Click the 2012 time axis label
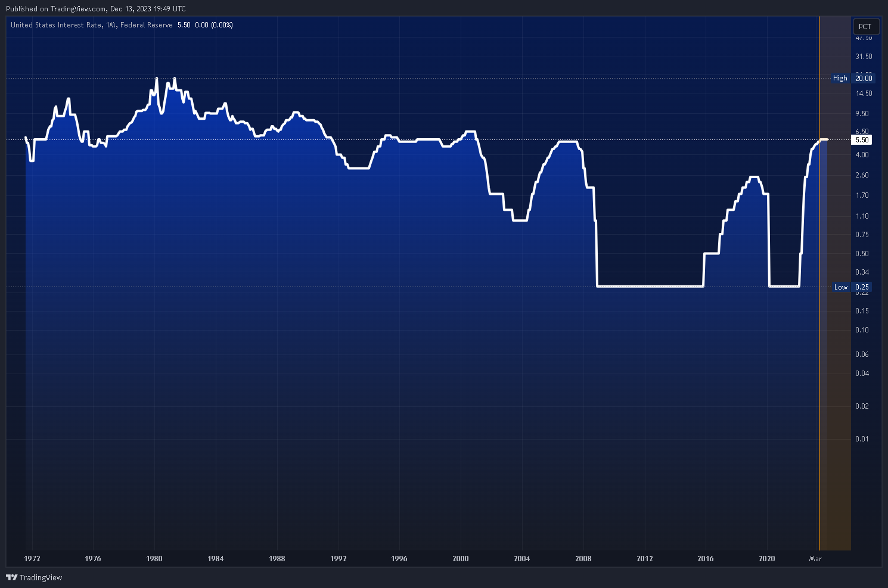The image size is (888, 588). pos(645,559)
